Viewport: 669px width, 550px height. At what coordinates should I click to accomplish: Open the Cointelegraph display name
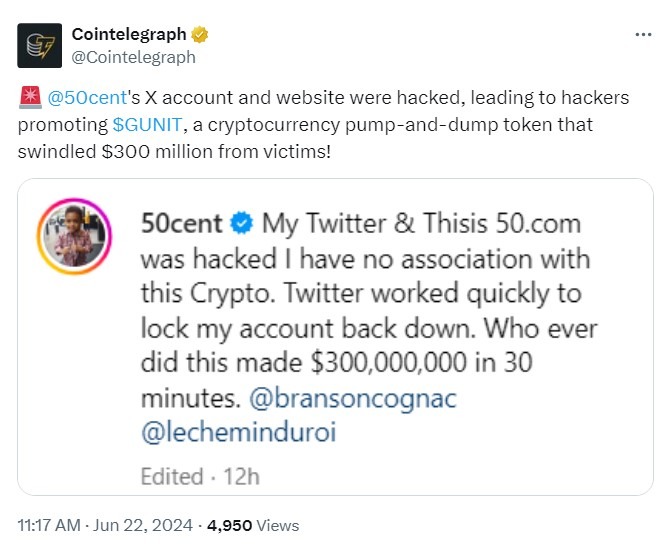(x=129, y=35)
